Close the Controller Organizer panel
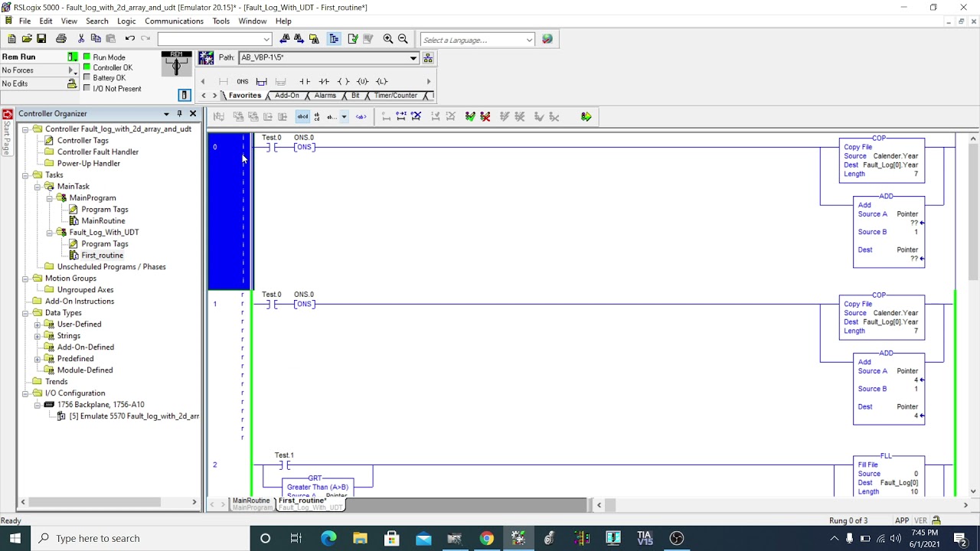This screenshot has width=980, height=551. [193, 114]
